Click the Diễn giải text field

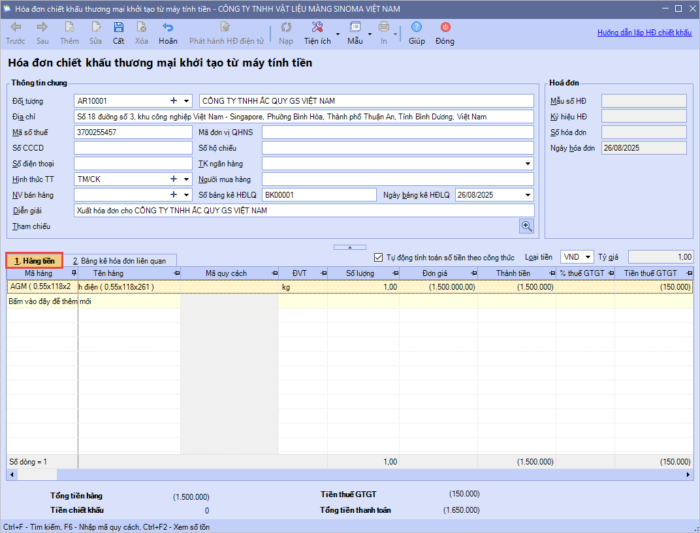[x=300, y=211]
